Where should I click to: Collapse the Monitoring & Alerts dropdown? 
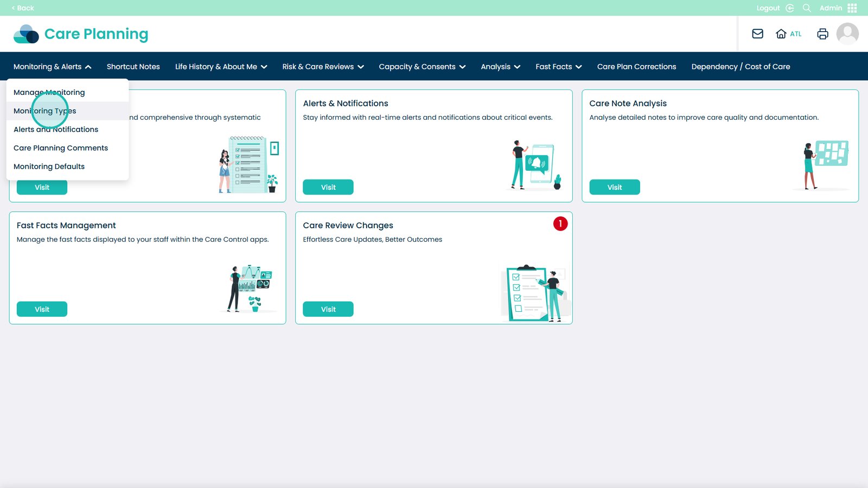[52, 67]
